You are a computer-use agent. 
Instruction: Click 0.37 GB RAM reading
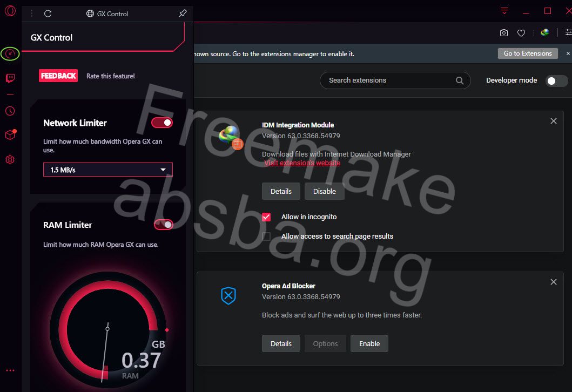click(x=142, y=360)
